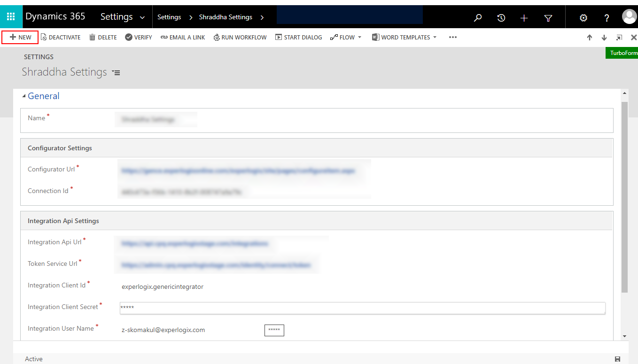The width and height of the screenshot is (638, 364).
Task: Click the form scrollbar up arrow
Action: [x=624, y=93]
